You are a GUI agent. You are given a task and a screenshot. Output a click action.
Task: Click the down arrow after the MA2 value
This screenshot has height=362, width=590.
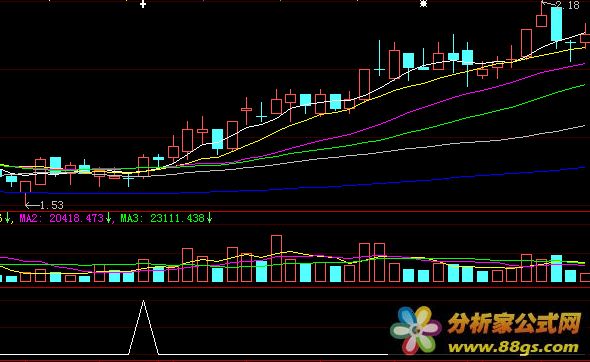tap(108, 218)
